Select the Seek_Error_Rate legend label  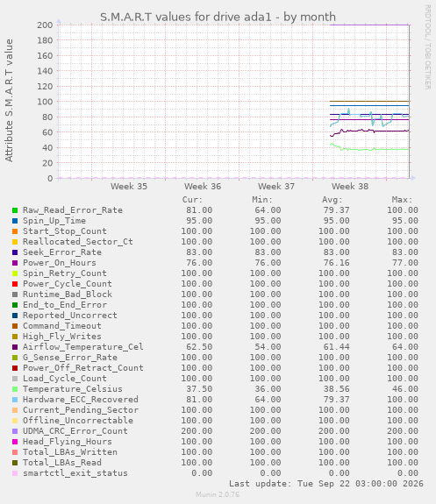click(x=62, y=252)
